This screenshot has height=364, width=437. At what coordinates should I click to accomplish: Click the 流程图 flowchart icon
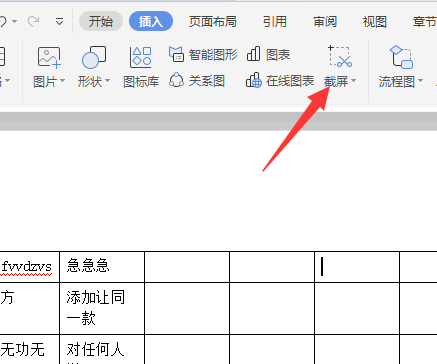[401, 57]
